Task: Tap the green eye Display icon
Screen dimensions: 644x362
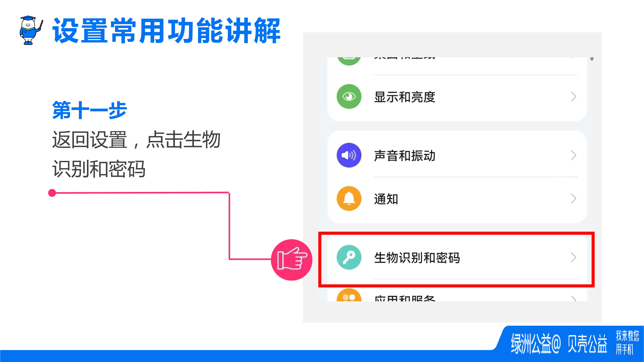Action: click(x=349, y=96)
